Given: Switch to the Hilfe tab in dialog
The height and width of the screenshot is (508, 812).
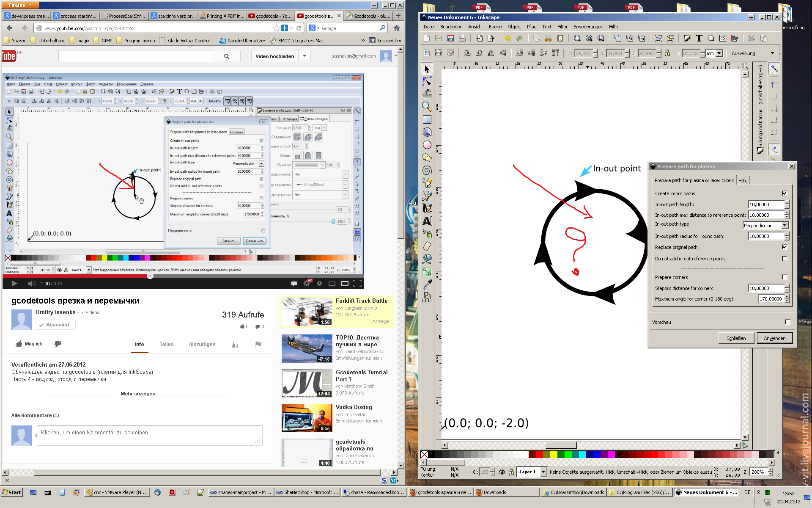Looking at the screenshot, I should [x=743, y=180].
